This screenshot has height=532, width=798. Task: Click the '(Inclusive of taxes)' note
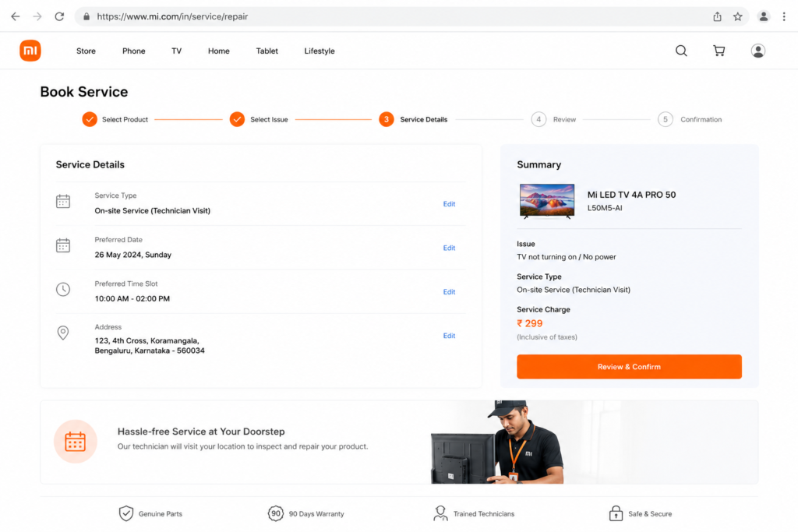pyautogui.click(x=547, y=337)
